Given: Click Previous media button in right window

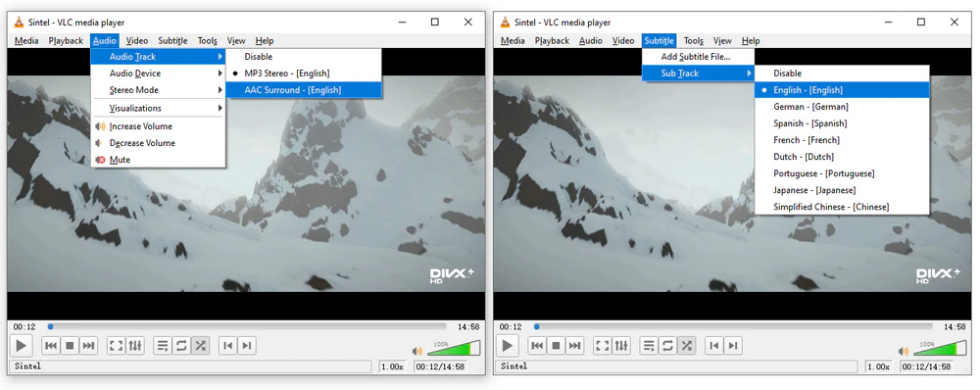Looking at the screenshot, I should coord(537,345).
